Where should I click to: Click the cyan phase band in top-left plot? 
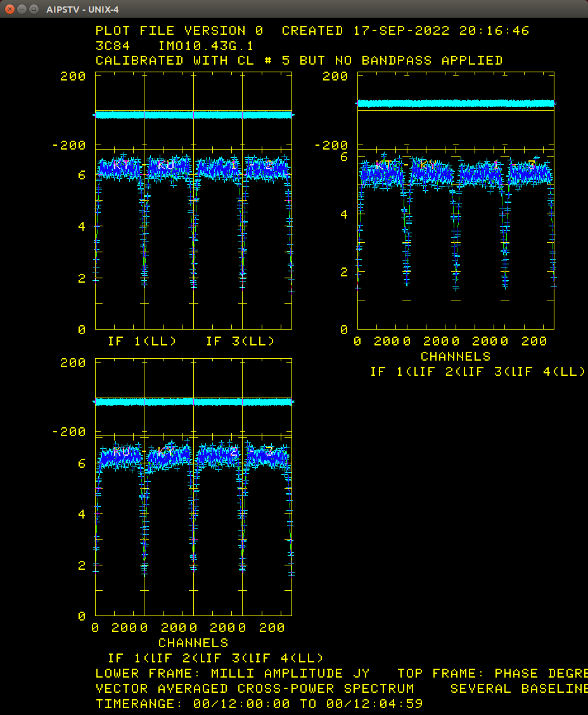[193, 115]
